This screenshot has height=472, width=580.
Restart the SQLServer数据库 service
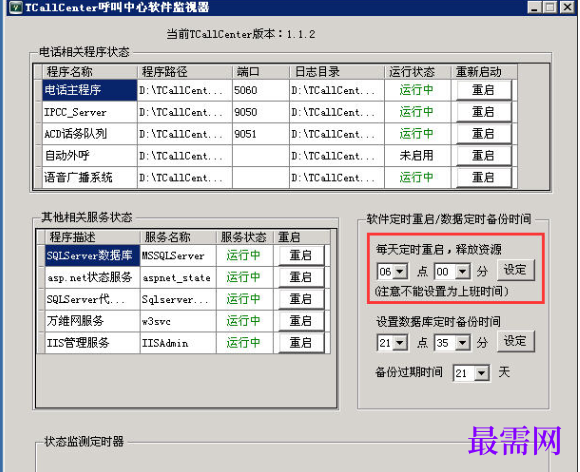click(x=301, y=256)
